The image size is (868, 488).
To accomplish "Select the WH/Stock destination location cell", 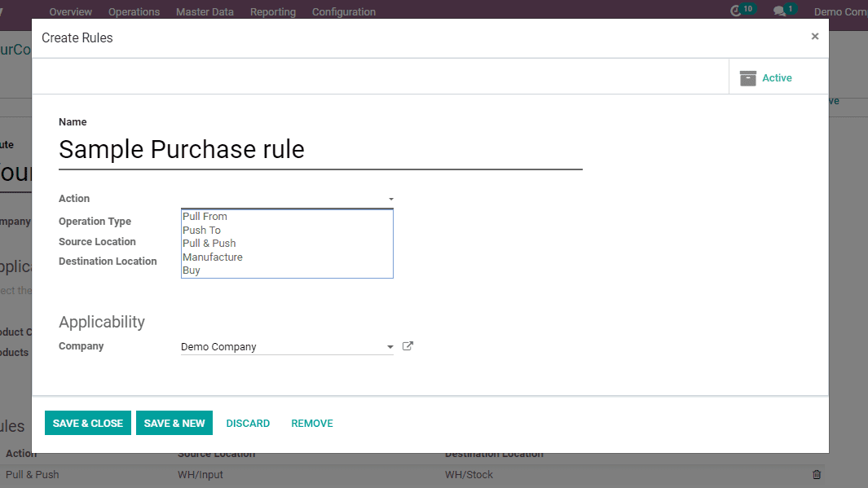I will [x=469, y=475].
